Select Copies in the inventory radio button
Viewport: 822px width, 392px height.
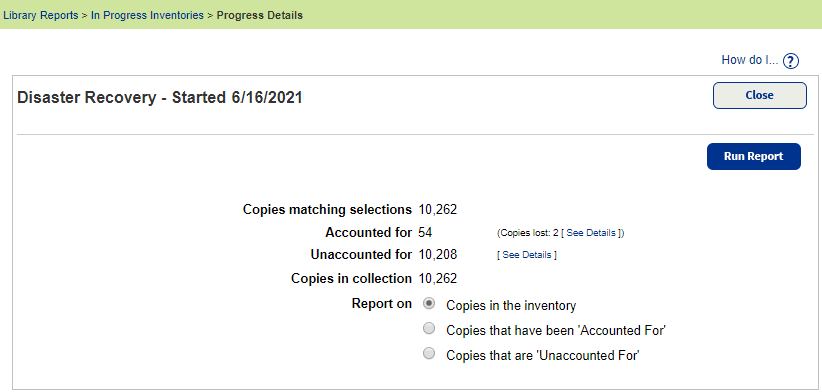[x=429, y=303]
